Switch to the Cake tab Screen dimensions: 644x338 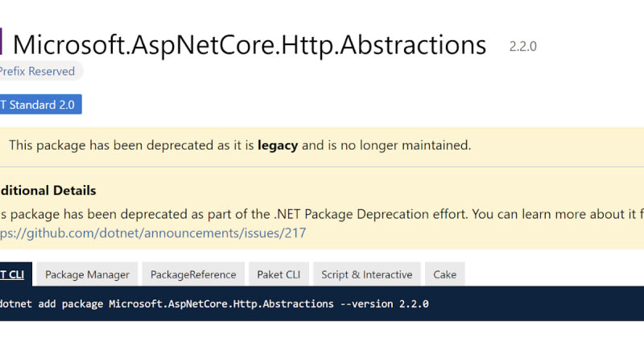pos(444,274)
